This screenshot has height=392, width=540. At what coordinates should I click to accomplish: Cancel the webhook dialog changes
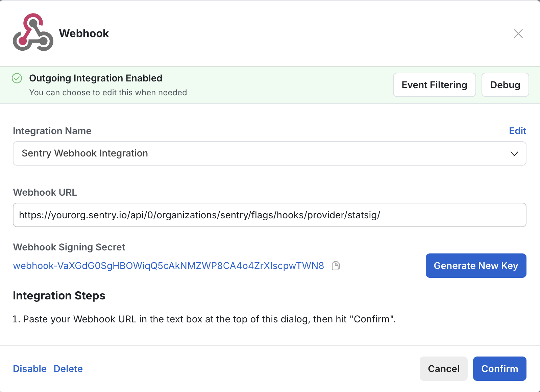click(443, 369)
